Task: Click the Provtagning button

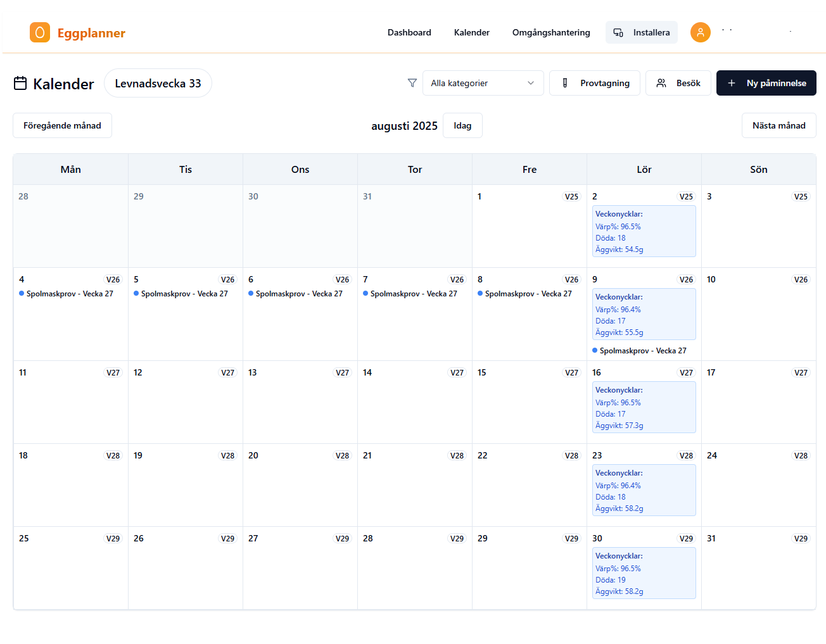Action: [x=595, y=83]
